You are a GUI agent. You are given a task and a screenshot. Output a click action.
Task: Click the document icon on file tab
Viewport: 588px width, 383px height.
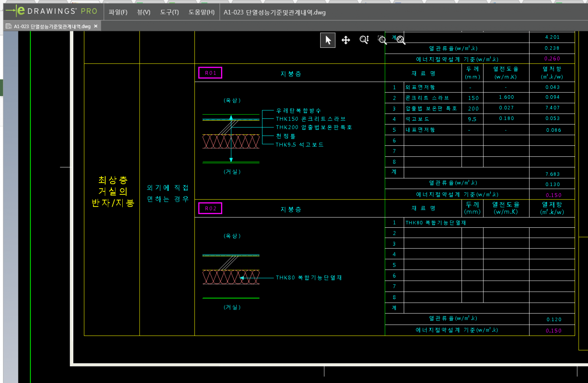click(x=8, y=26)
